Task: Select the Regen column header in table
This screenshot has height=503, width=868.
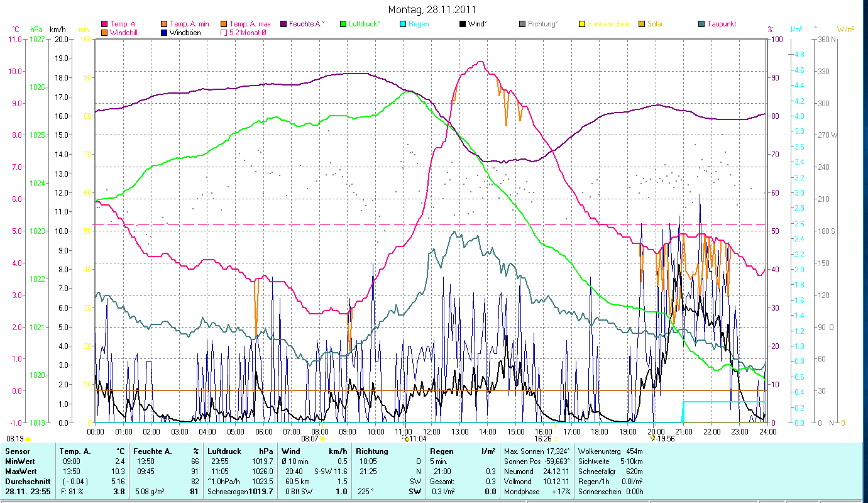Action: (x=441, y=451)
